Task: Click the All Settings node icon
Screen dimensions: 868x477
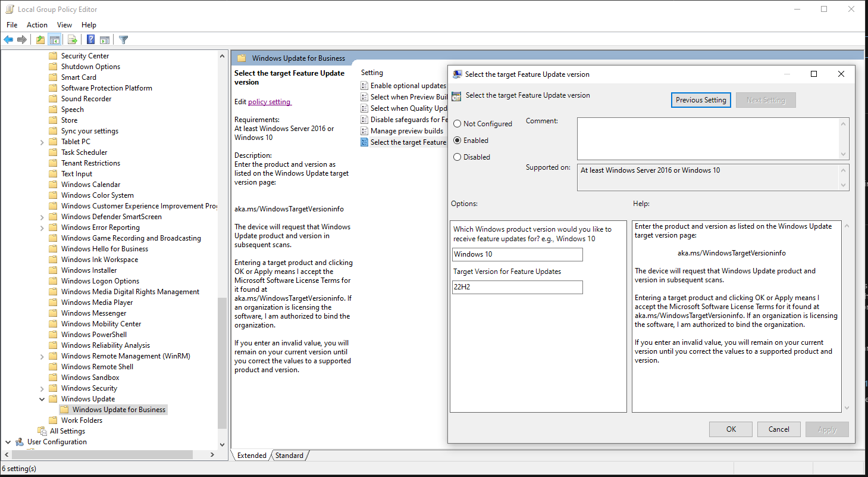Action: (42, 431)
